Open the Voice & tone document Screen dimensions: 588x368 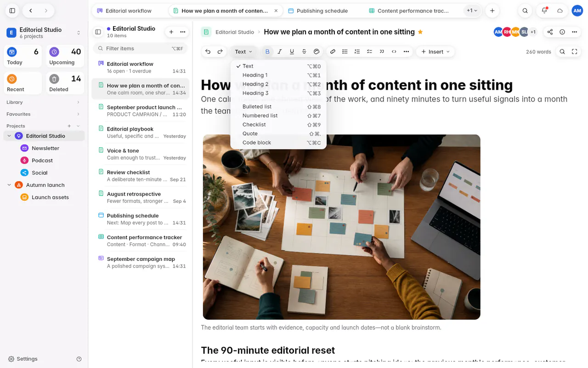pyautogui.click(x=141, y=154)
